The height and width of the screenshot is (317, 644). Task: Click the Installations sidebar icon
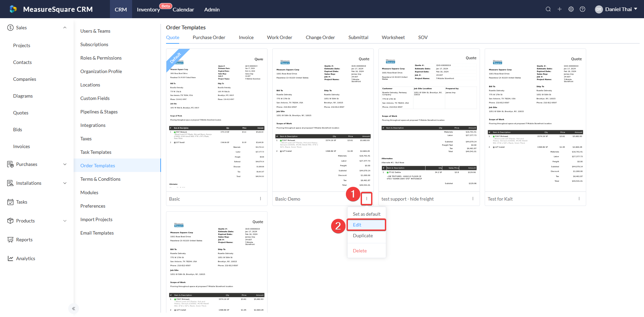(10, 183)
